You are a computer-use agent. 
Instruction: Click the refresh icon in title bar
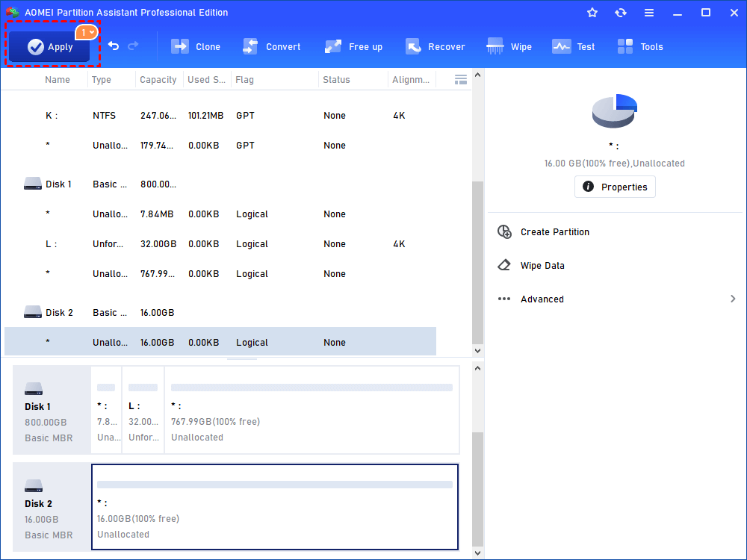(x=620, y=13)
